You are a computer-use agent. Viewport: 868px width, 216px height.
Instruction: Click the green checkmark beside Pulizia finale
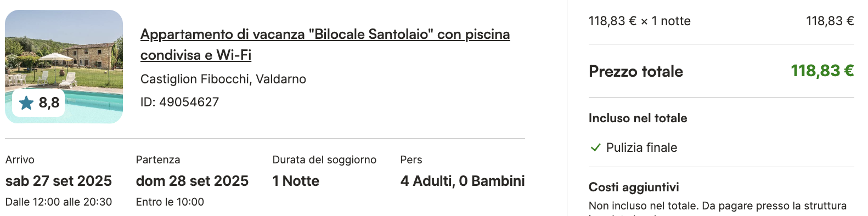[595, 147]
